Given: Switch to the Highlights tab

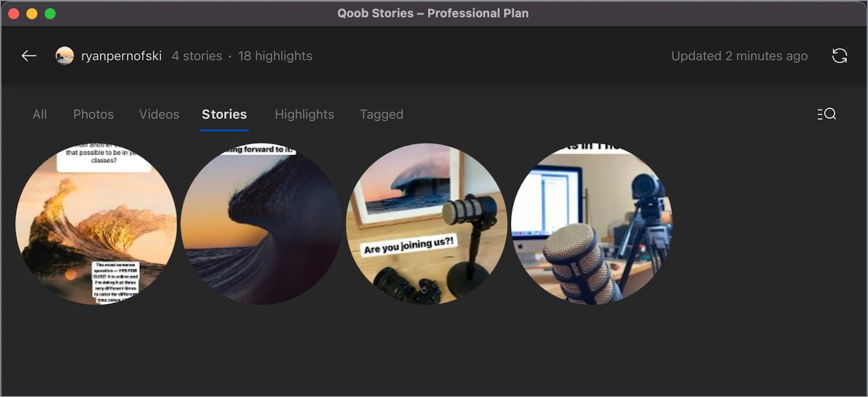Looking at the screenshot, I should click(x=304, y=114).
